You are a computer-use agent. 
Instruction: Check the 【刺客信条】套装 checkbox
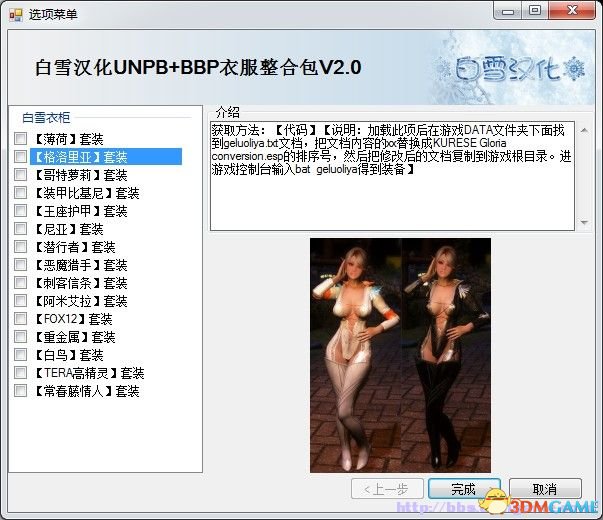coord(20,283)
